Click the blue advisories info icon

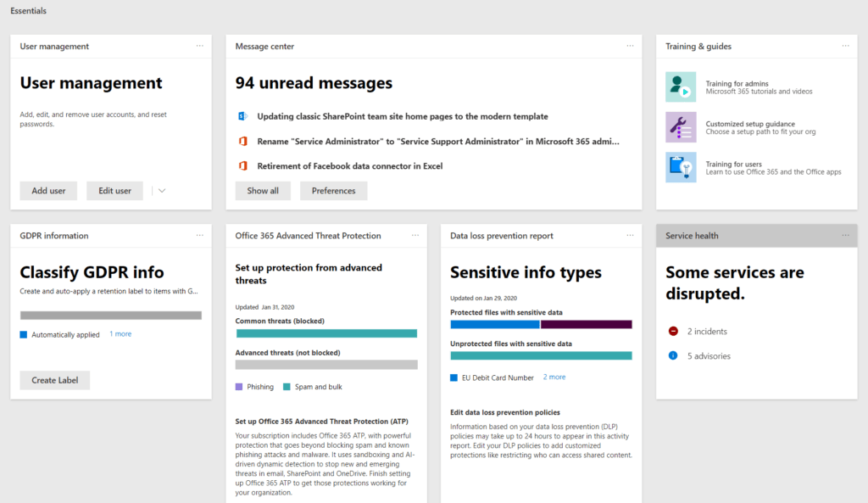coord(673,356)
